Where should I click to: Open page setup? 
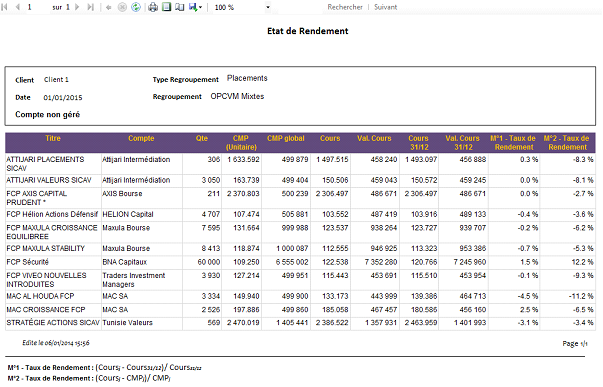click(180, 7)
